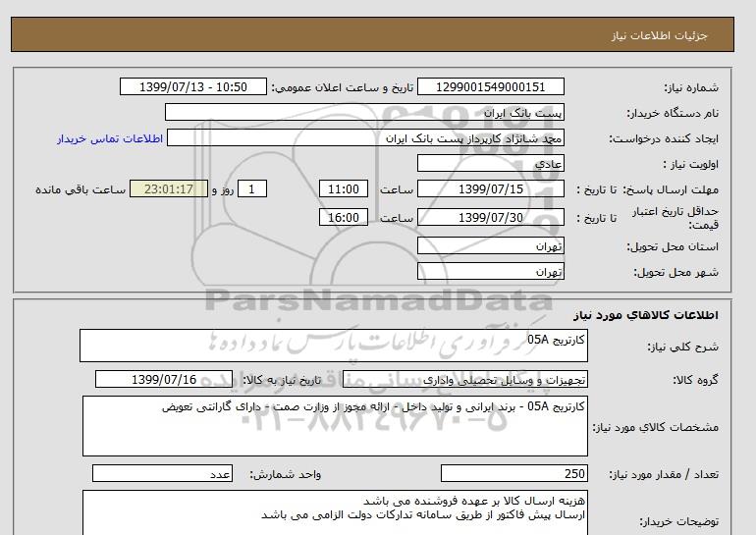Click the buyer notes text box

335,512
